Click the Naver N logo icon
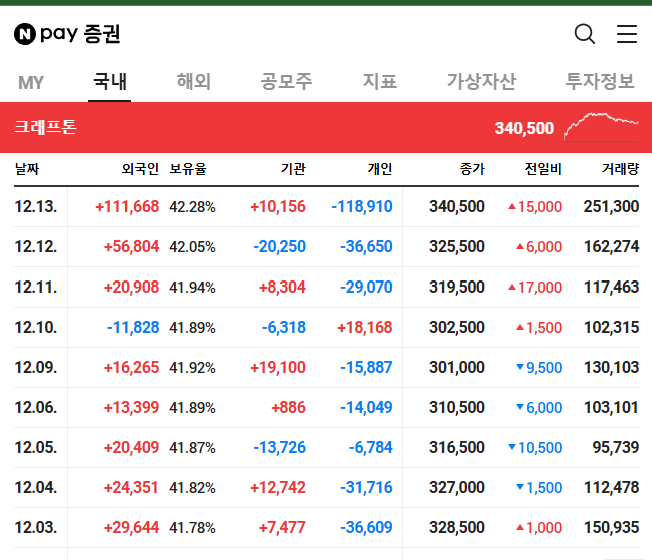Viewport: 652px width, 560px height. (25, 34)
